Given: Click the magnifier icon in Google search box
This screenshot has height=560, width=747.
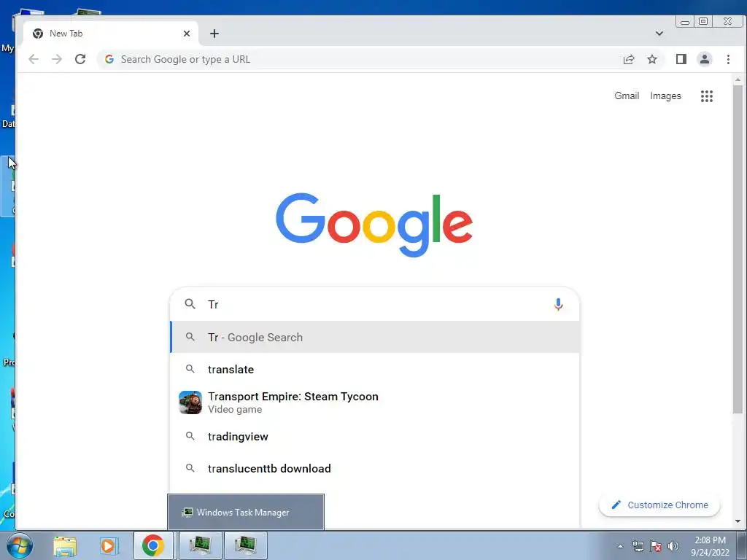Looking at the screenshot, I should 190,304.
